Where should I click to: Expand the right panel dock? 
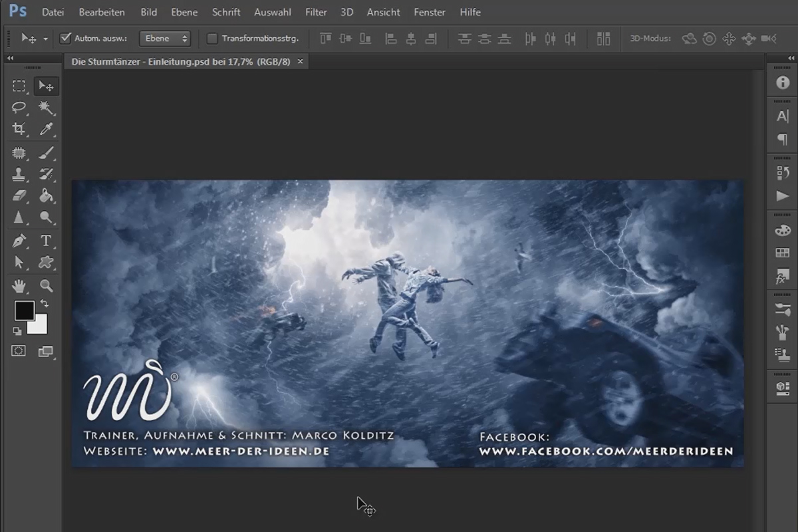(x=776, y=59)
